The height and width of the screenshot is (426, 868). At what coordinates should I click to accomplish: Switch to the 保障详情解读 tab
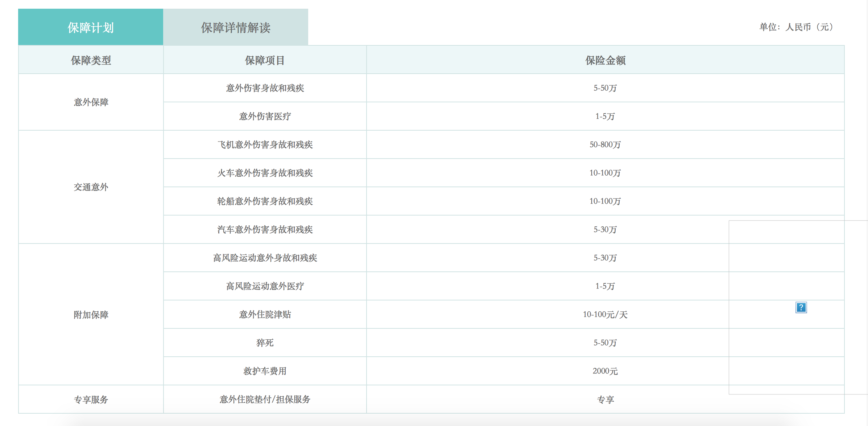[x=236, y=28]
